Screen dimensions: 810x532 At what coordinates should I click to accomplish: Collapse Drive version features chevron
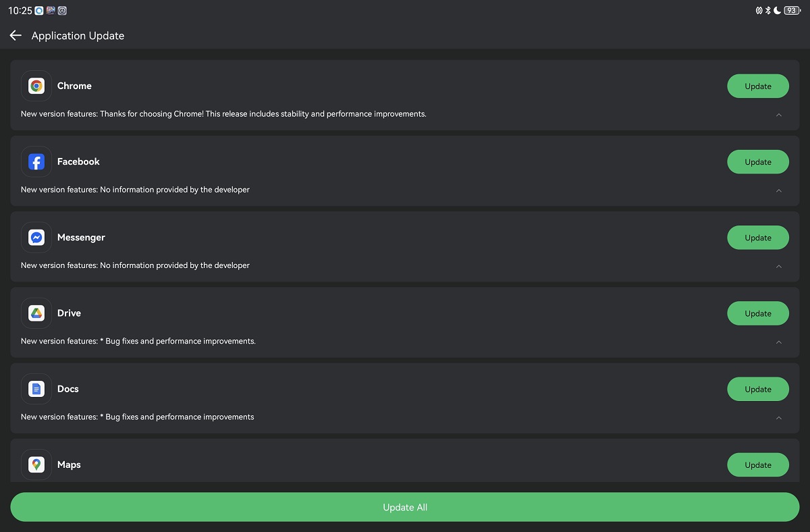(x=778, y=342)
